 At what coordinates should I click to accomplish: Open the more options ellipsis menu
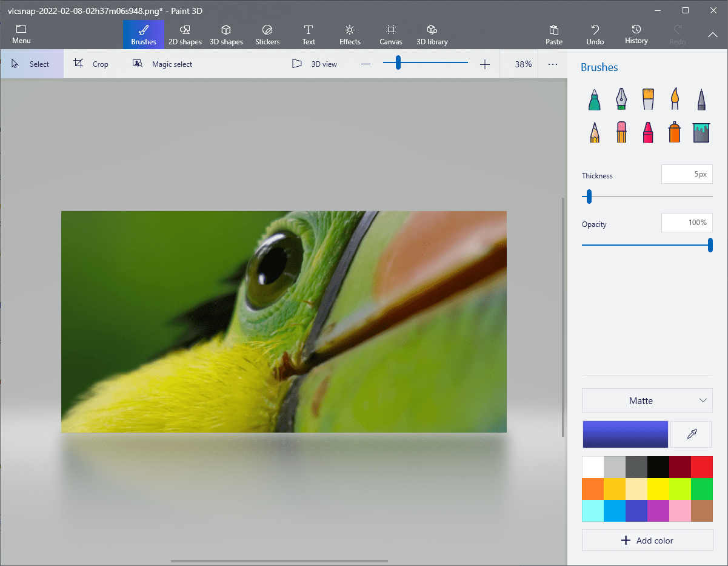click(x=553, y=64)
